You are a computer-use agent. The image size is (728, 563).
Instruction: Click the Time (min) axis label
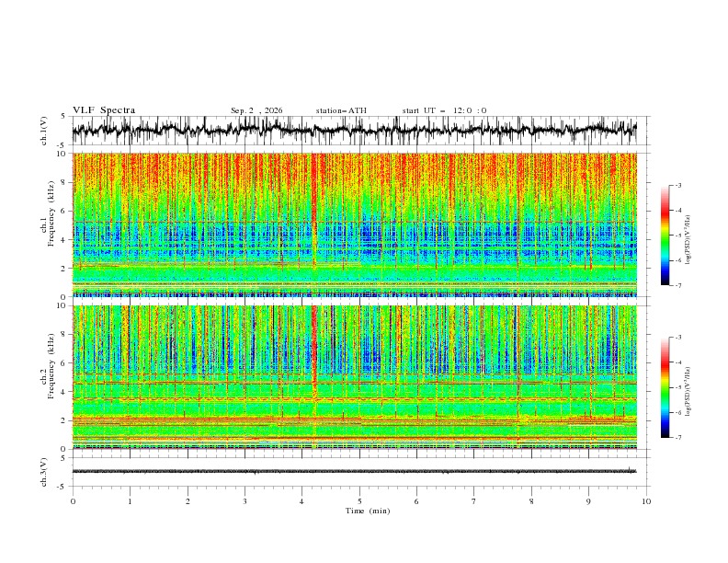[x=368, y=511]
